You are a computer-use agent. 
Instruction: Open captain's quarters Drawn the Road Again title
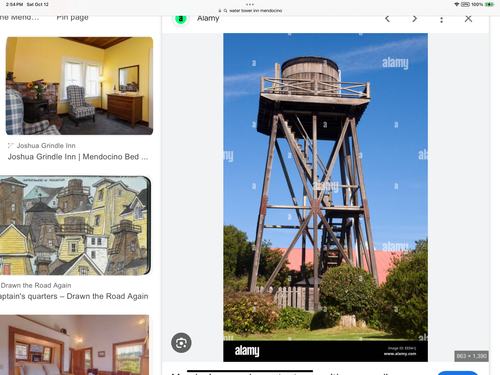tap(74, 296)
